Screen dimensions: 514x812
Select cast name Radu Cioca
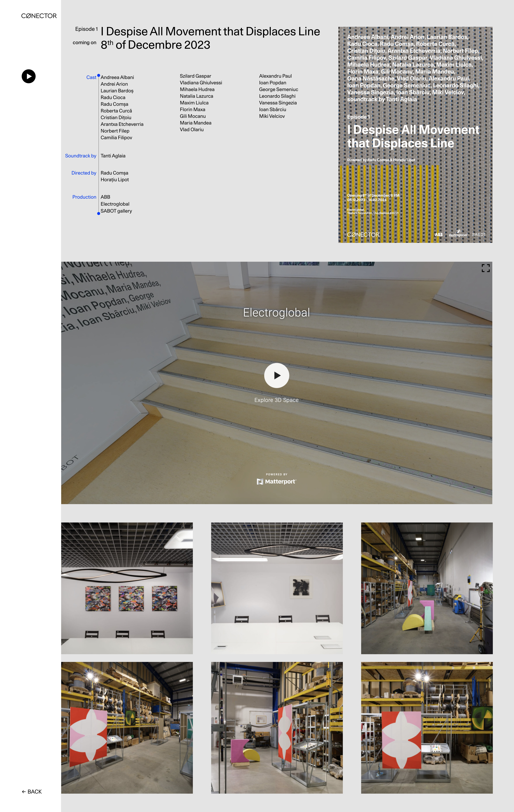tap(113, 97)
